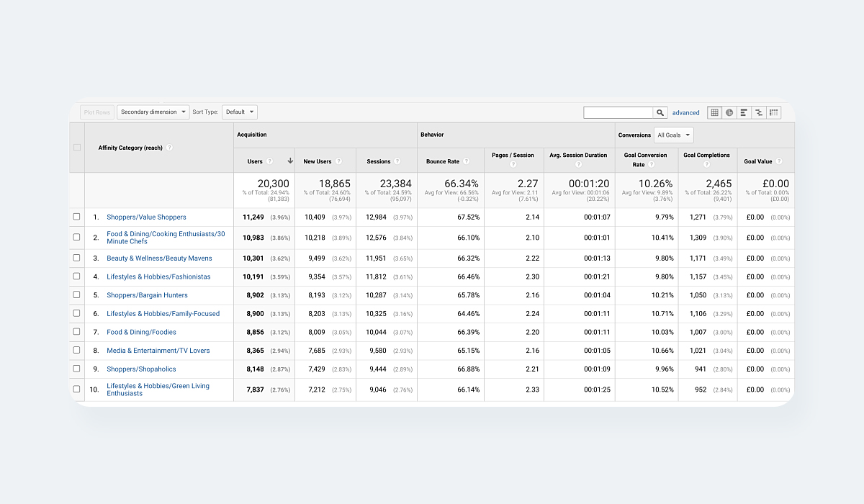Select the 2,465 total goal completions
Image resolution: width=864 pixels, height=504 pixels.
point(719,184)
